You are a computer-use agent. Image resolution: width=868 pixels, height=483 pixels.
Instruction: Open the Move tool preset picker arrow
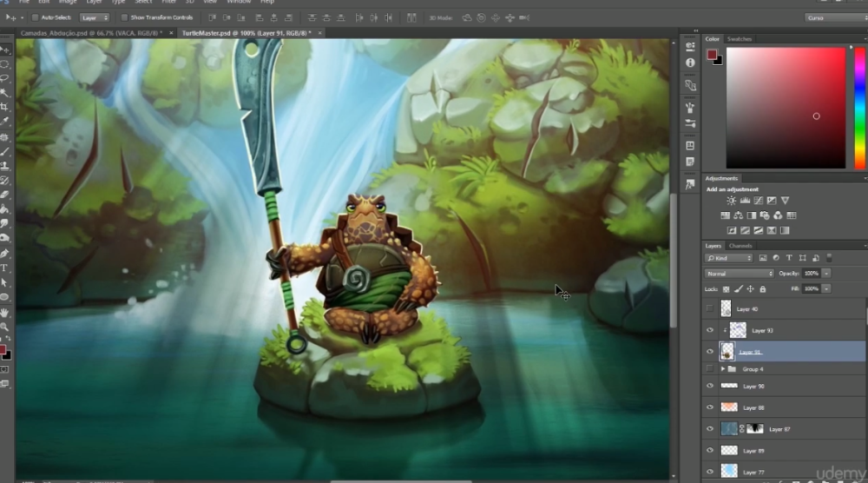tap(23, 17)
